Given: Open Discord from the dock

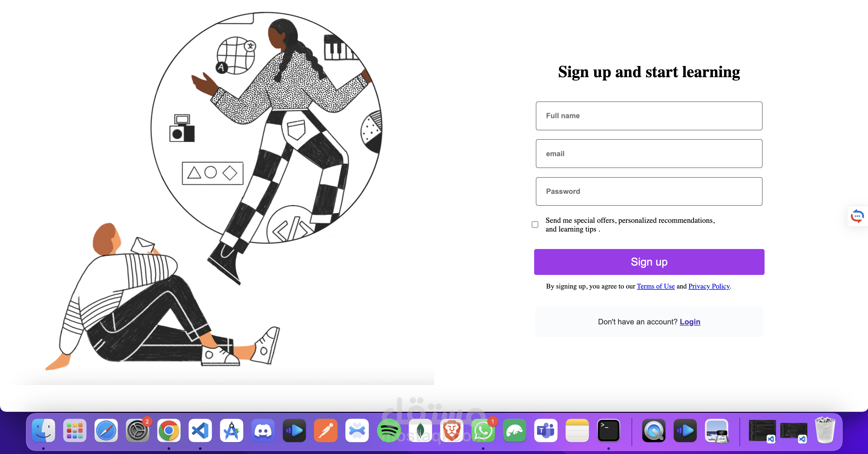Looking at the screenshot, I should [263, 430].
